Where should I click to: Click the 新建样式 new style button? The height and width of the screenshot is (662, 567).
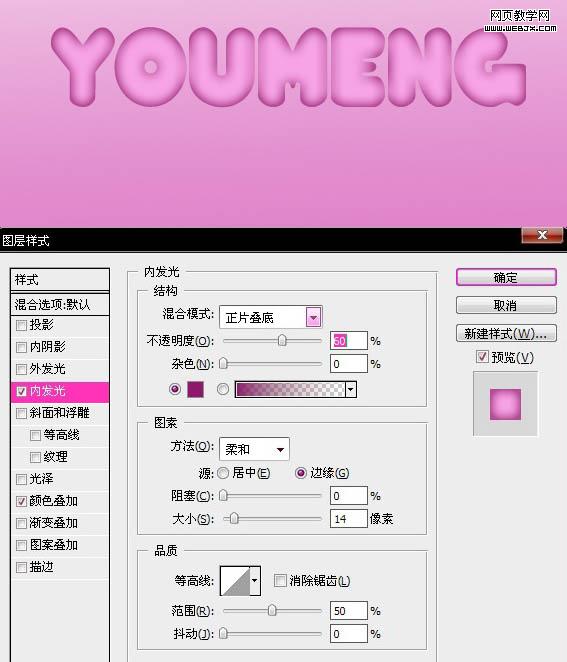pos(506,334)
